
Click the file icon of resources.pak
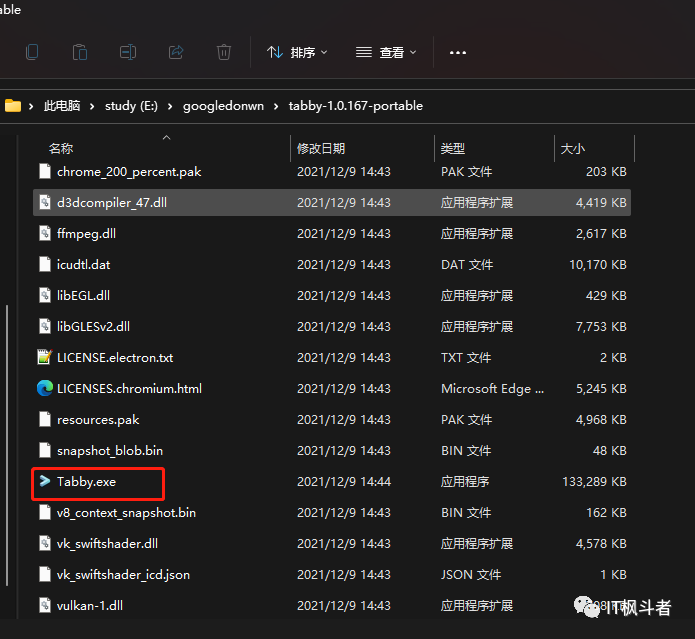click(45, 419)
